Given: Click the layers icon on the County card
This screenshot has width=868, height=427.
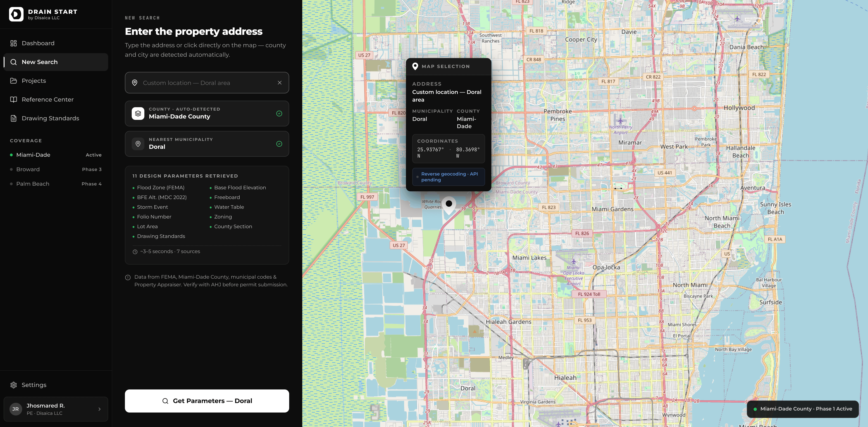Looking at the screenshot, I should click(138, 114).
